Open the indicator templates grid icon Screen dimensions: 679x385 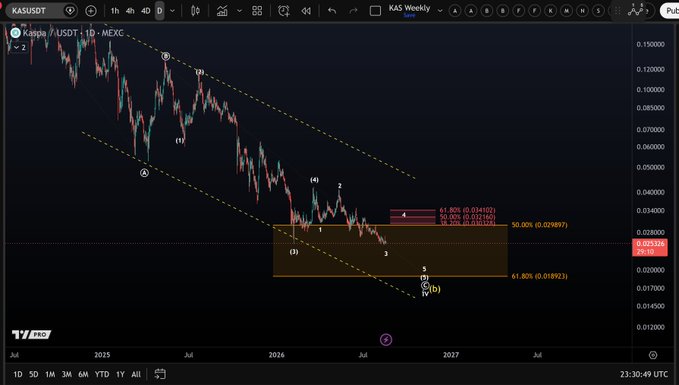coord(257,11)
